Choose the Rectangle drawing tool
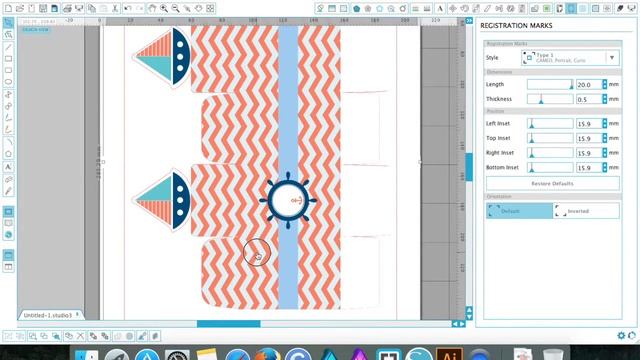 (8, 59)
